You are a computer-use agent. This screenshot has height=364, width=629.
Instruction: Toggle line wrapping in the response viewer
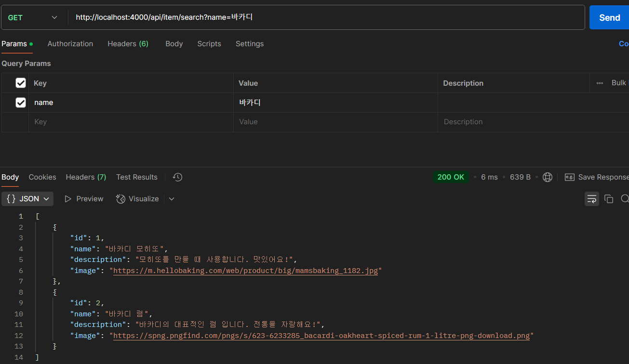[591, 198]
